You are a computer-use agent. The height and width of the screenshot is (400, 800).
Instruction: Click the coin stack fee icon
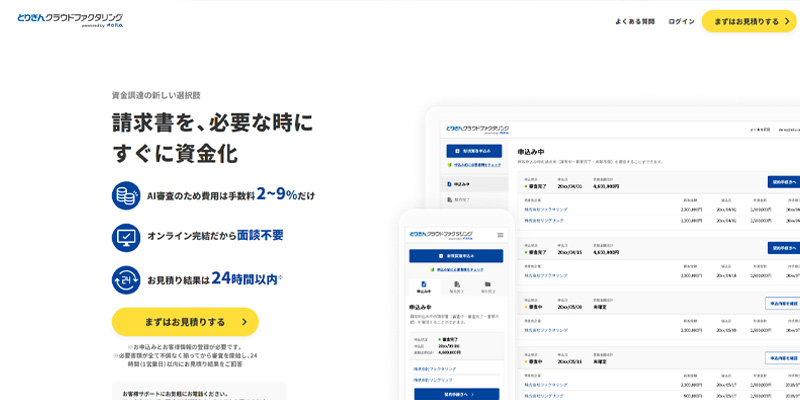click(x=126, y=195)
